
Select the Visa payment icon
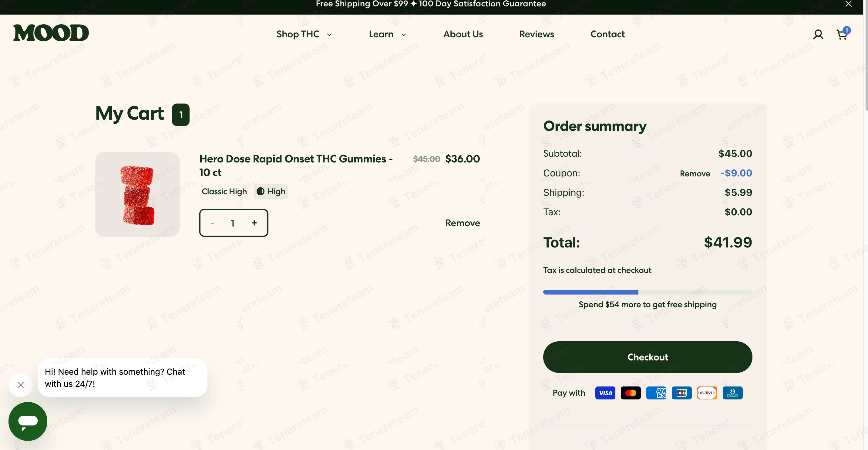click(605, 393)
